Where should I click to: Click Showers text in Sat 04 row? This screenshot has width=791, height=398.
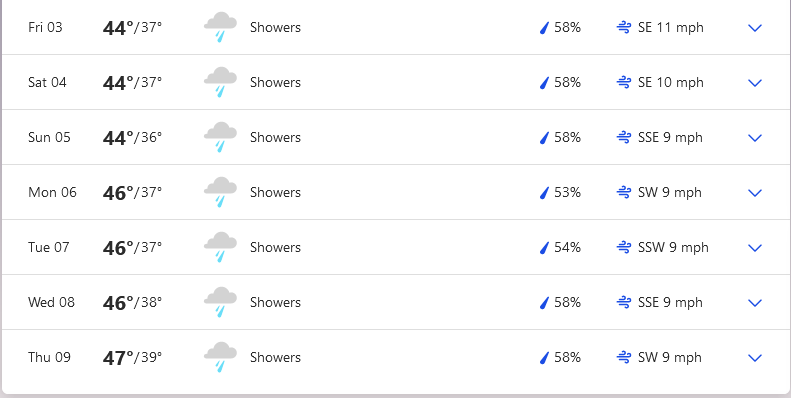(x=275, y=82)
